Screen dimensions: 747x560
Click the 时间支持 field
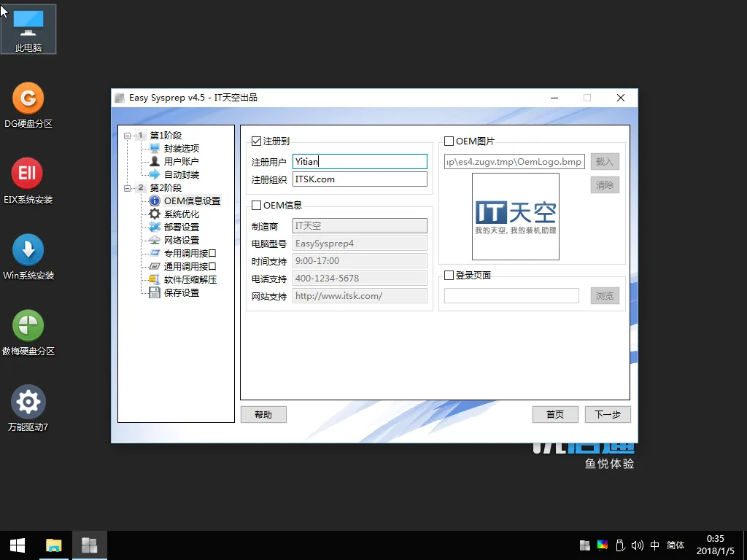360,261
